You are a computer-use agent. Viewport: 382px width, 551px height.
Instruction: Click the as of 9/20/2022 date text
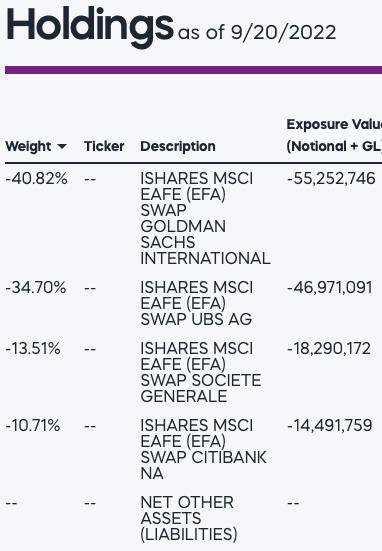coord(257,32)
